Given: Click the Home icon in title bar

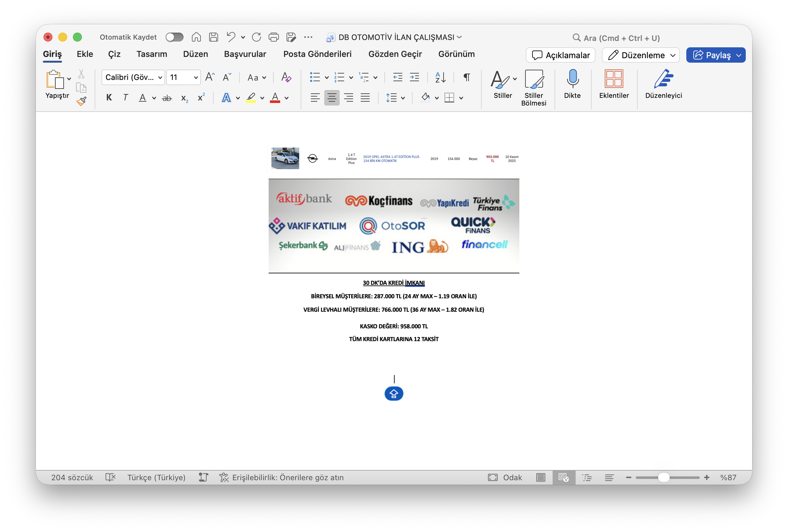Looking at the screenshot, I should coord(196,37).
